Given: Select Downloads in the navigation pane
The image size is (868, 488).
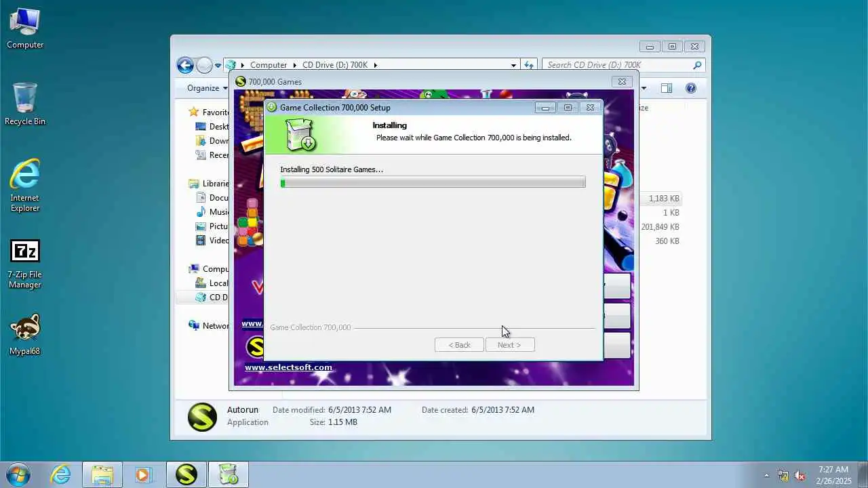Looking at the screenshot, I should point(212,141).
